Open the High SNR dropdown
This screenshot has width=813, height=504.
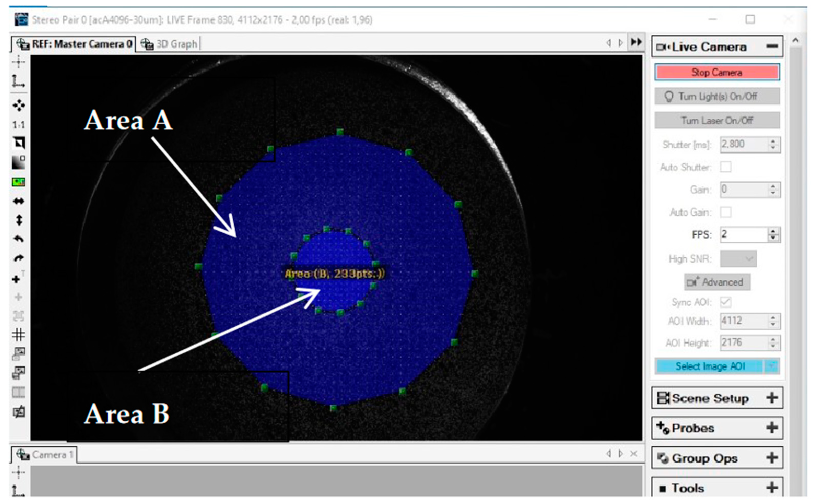pos(738,259)
